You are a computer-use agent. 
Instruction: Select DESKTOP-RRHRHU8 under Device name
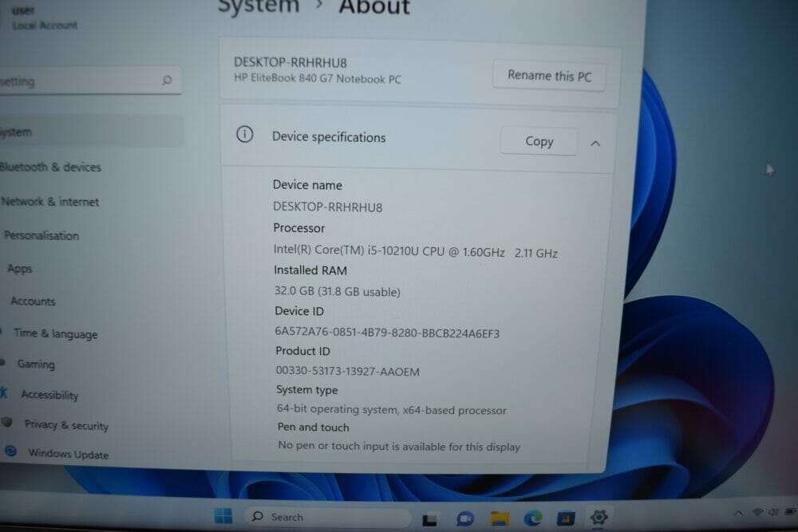(327, 207)
